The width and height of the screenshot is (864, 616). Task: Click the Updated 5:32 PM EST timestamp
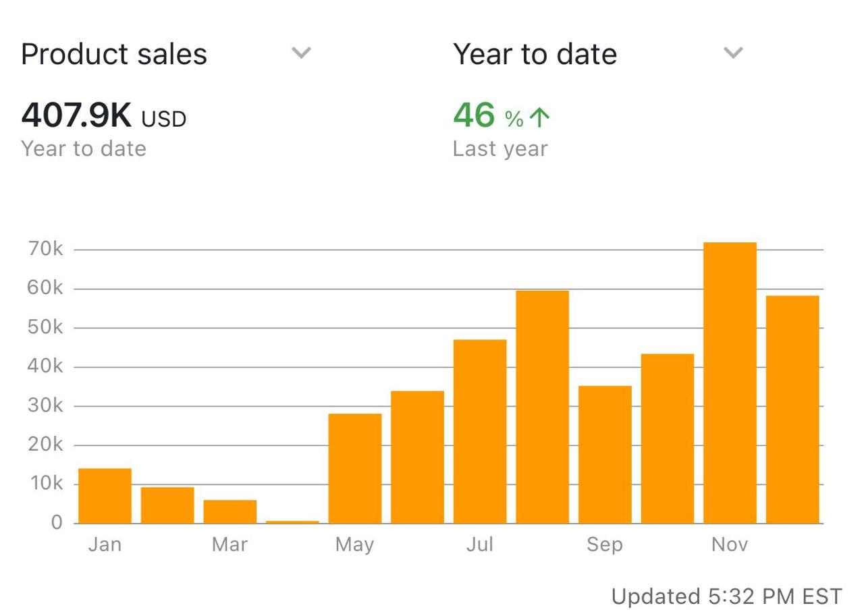[x=726, y=596]
